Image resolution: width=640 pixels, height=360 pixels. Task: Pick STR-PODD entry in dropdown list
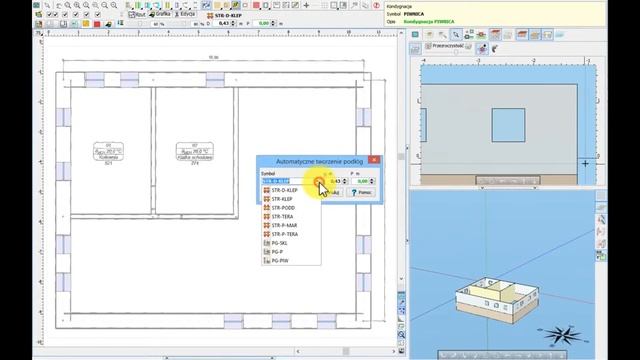click(x=291, y=208)
